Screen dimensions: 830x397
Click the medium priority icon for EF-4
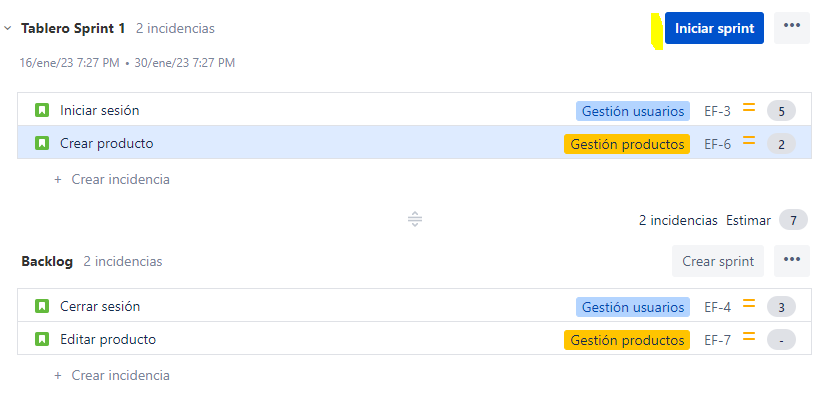(x=748, y=303)
